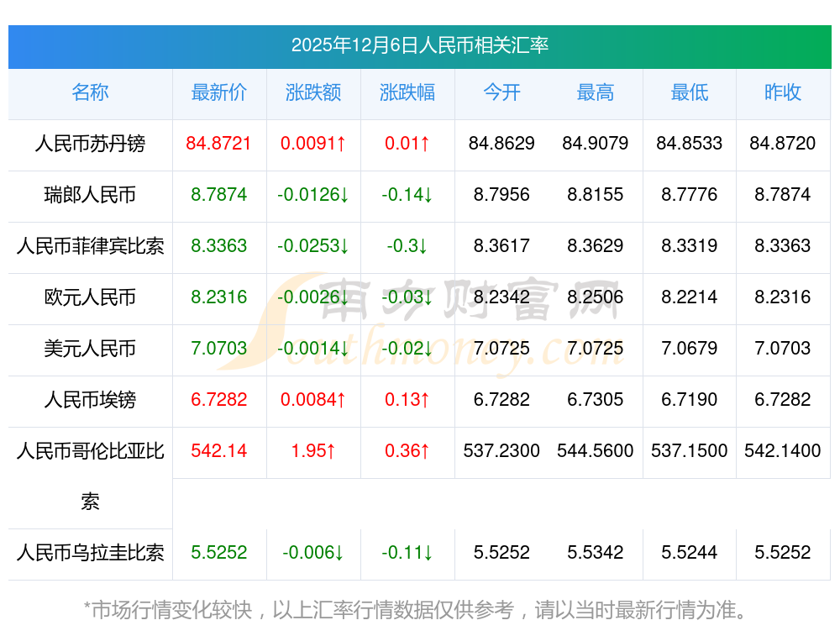
Task: Click the 名称 column header
Action: click(90, 92)
